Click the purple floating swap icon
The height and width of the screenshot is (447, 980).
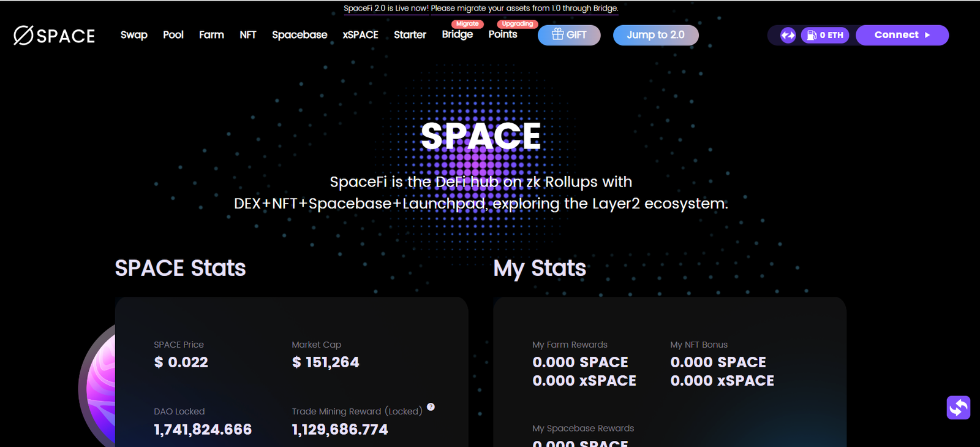tap(959, 408)
